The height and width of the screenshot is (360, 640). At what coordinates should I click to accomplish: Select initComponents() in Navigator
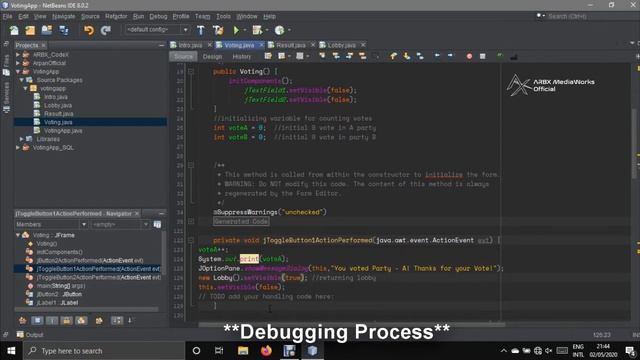[x=59, y=252]
